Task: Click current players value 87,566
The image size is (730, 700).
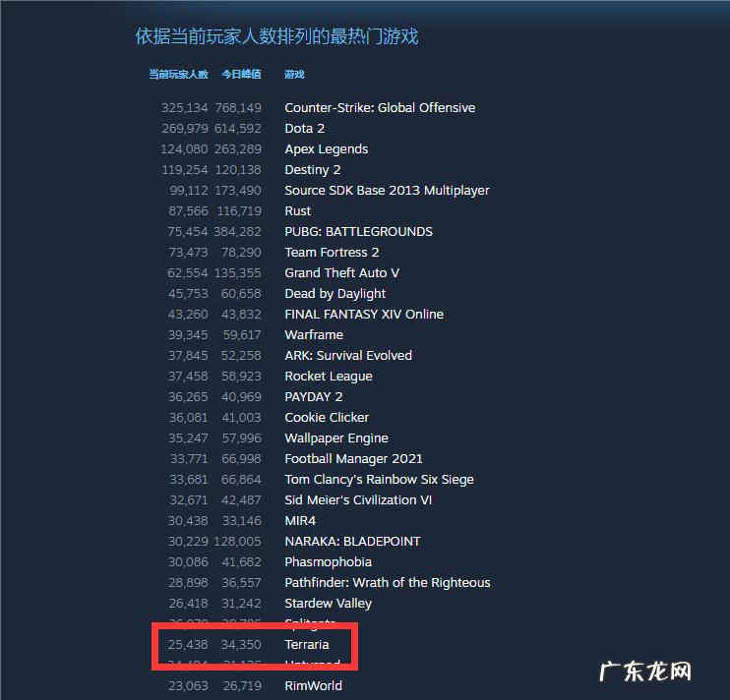Action: [x=188, y=211]
